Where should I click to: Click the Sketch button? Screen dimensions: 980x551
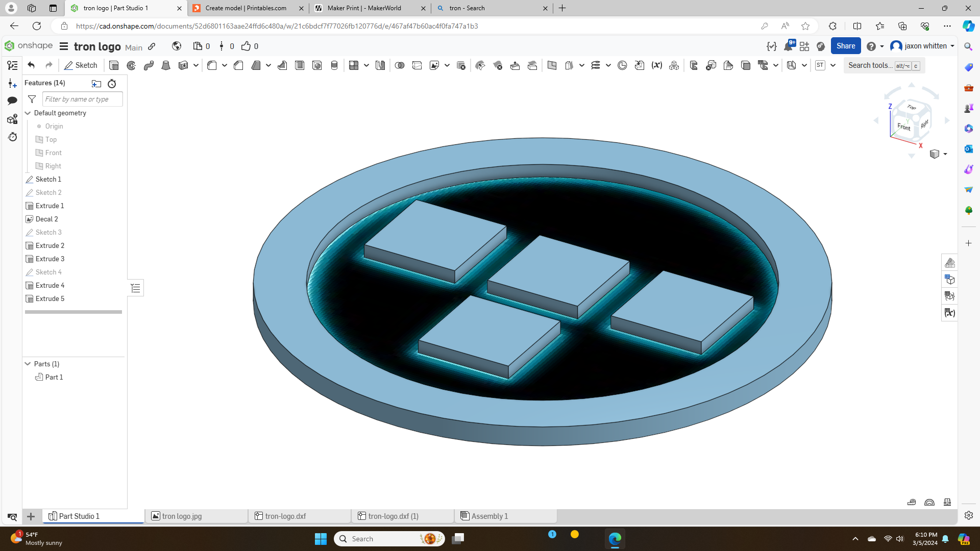click(81, 65)
